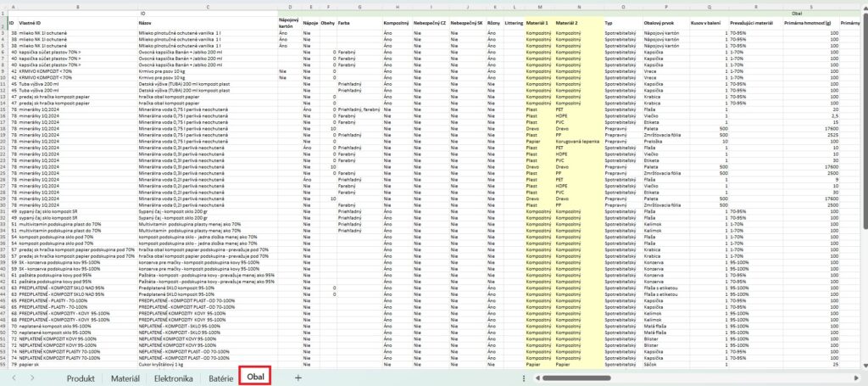The height and width of the screenshot is (386, 868).
Task: Select the Materiál 2 header cell
Action: point(566,22)
